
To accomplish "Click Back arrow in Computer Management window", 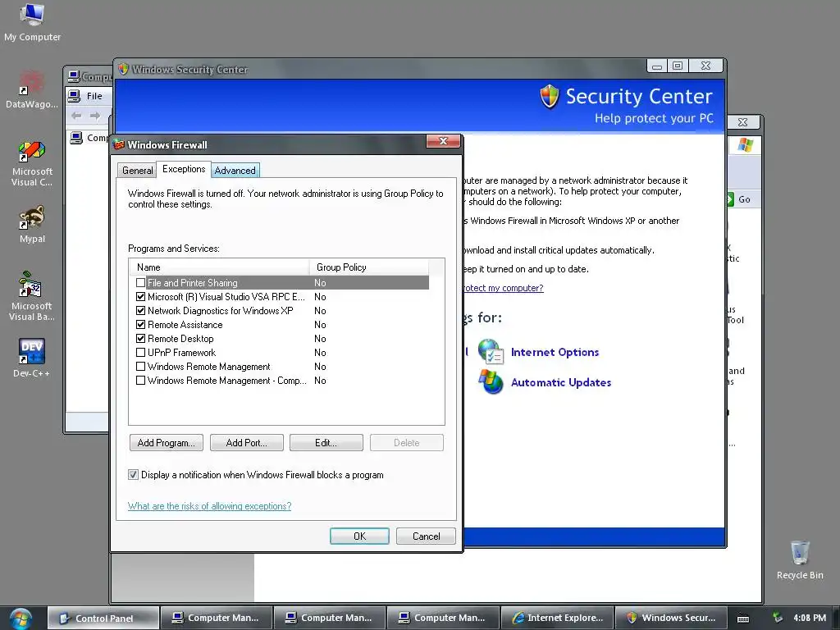I will click(x=76, y=115).
